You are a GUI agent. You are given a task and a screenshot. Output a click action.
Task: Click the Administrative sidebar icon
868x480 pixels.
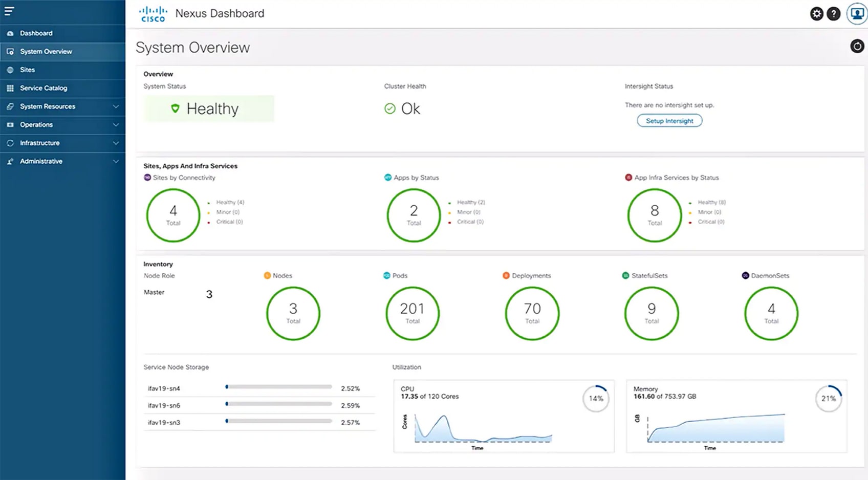[x=10, y=161]
